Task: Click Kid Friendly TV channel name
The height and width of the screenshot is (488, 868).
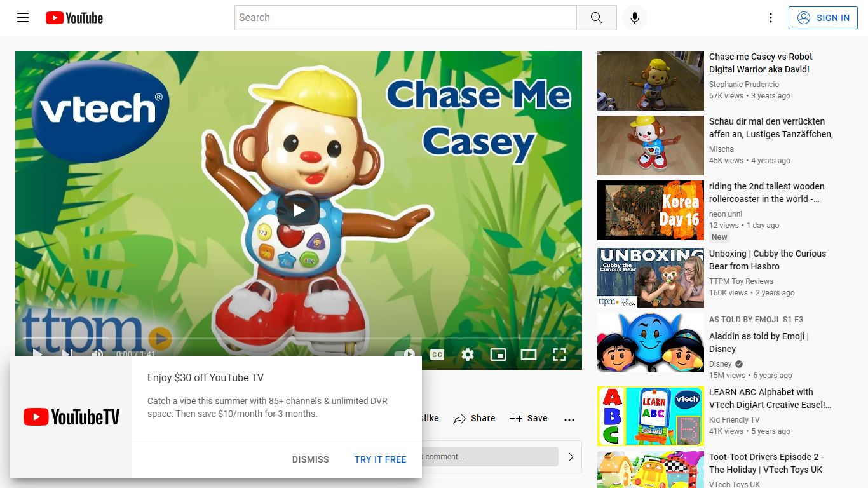Action: coord(734,419)
